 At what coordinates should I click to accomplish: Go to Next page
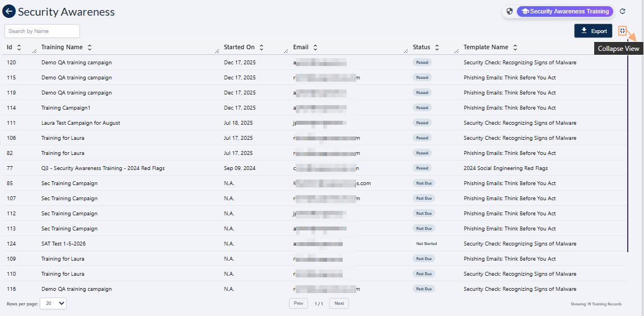[x=339, y=303]
